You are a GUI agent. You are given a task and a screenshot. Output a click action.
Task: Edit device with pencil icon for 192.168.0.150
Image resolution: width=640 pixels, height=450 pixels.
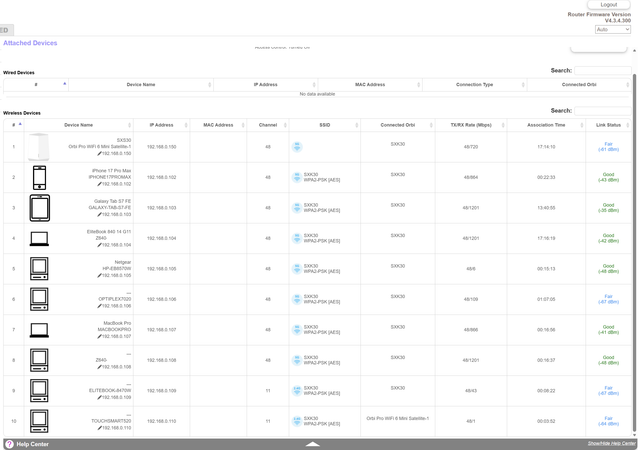point(99,154)
